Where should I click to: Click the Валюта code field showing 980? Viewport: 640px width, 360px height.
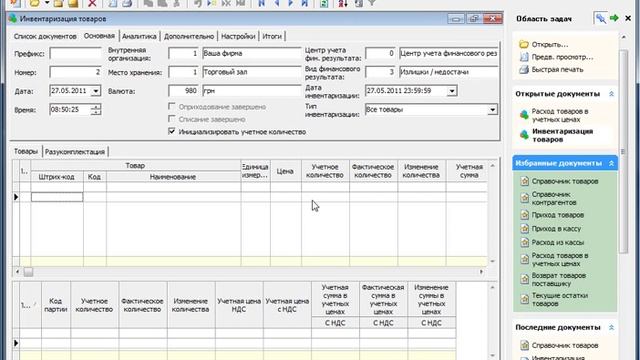tap(183, 91)
